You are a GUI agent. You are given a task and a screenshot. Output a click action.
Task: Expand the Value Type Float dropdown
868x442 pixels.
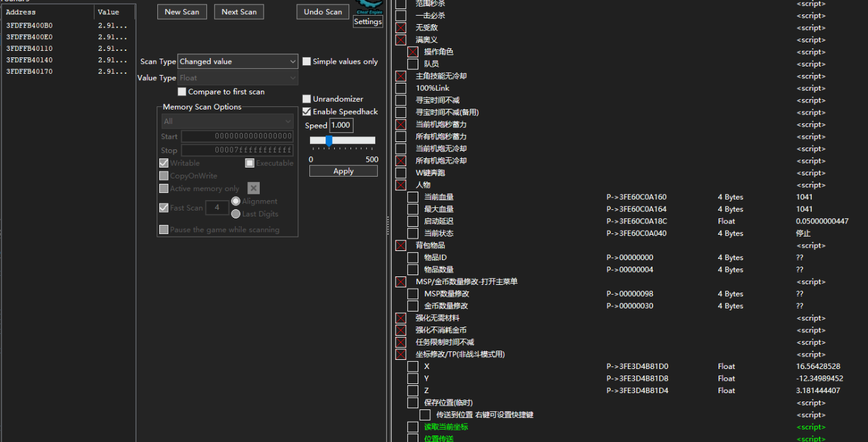click(x=238, y=78)
